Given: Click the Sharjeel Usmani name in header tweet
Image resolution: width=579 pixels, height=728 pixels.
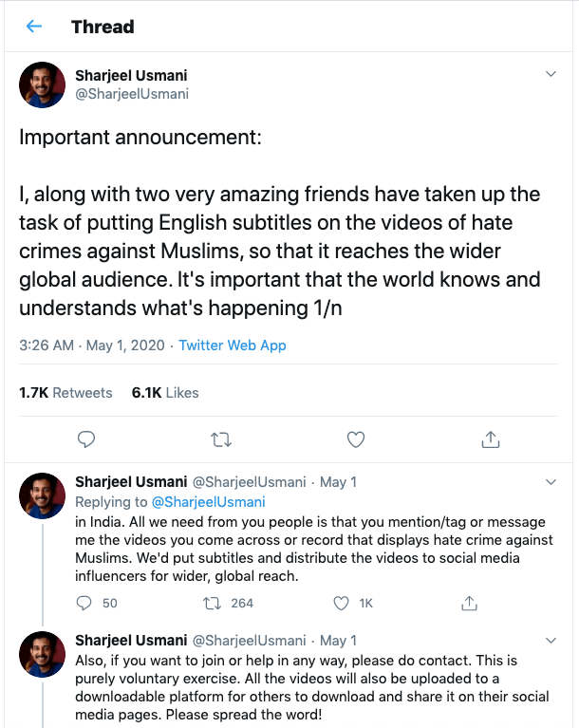Looking at the screenshot, I should [x=133, y=75].
